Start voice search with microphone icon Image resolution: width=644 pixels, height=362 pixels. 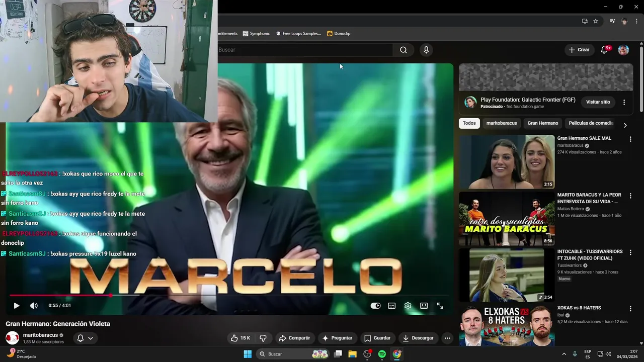(426, 50)
